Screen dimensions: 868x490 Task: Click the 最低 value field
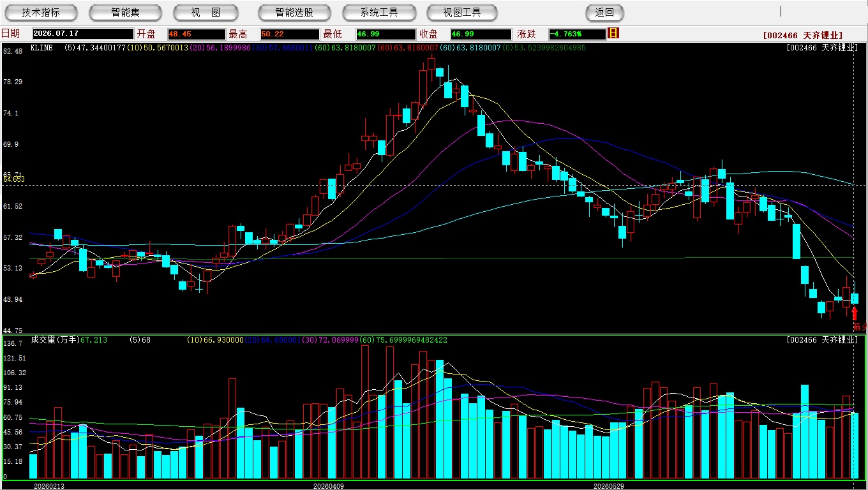click(385, 34)
